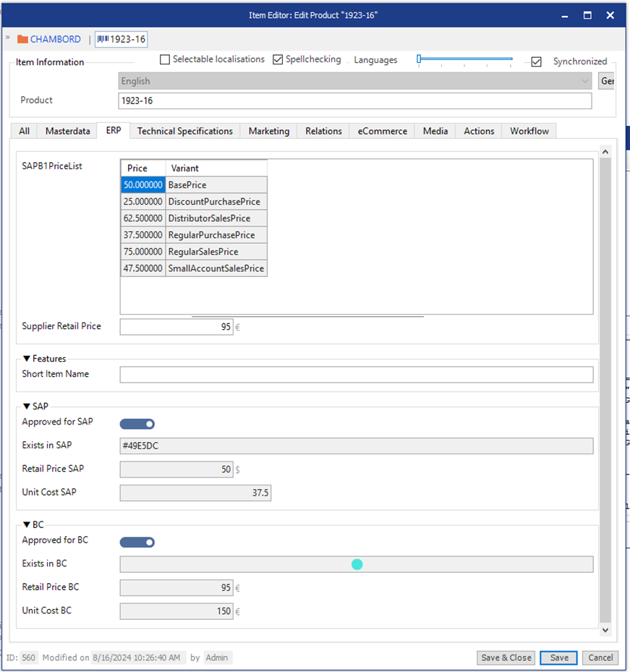Select the 37.500000 price cell

[x=143, y=235]
